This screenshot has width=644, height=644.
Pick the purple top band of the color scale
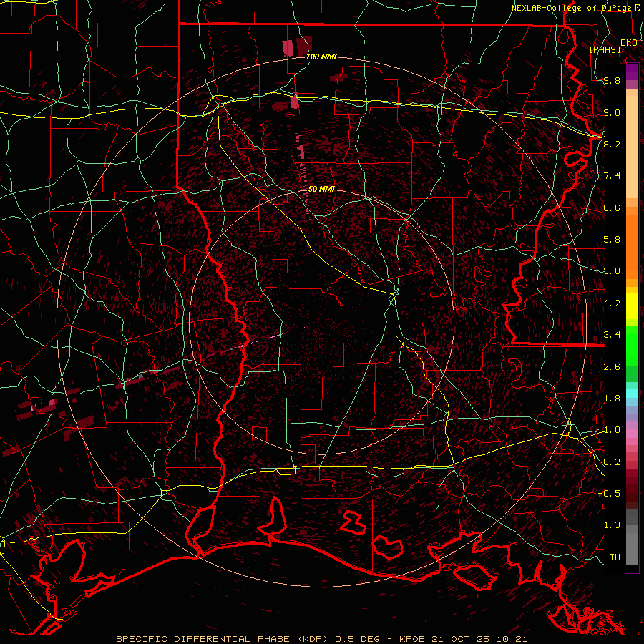point(632,72)
